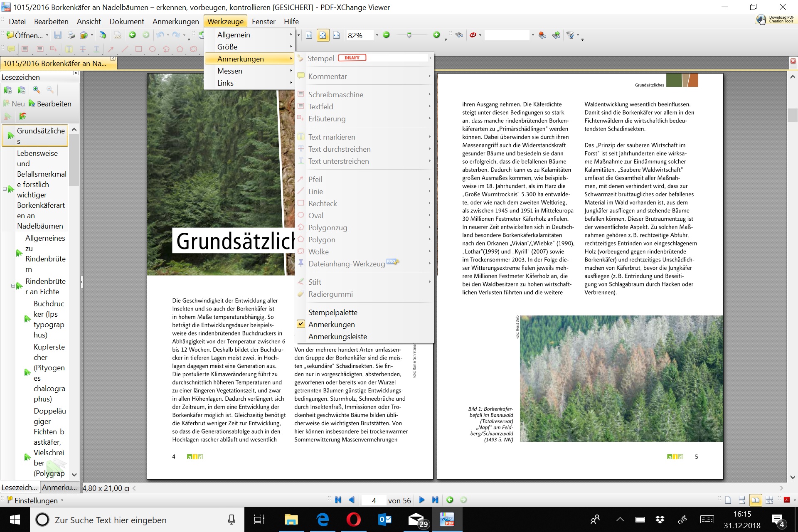Image resolution: width=798 pixels, height=532 pixels.
Task: Click the OCR toolbar icon
Action: (118, 35)
